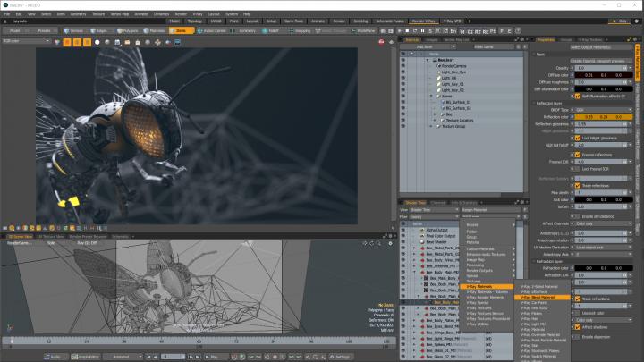This screenshot has height=362, width=644.
Task: Open the BRDF Type dropdown
Action: tap(601, 109)
